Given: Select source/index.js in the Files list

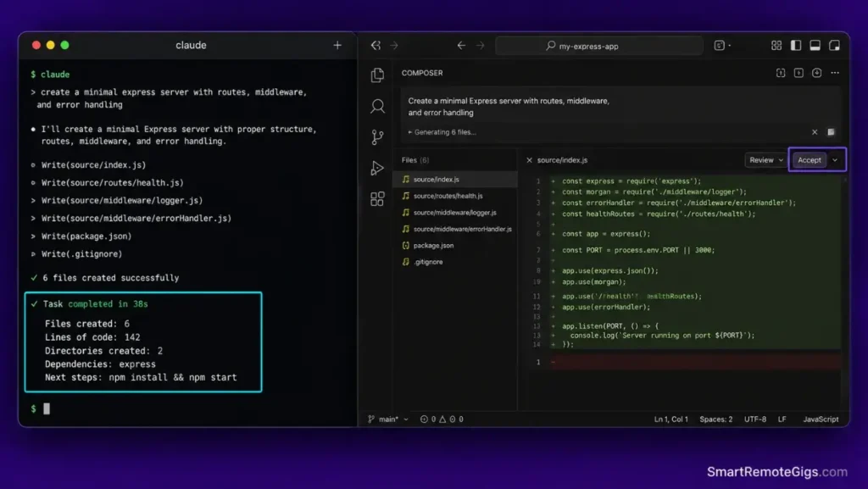Looking at the screenshot, I should pyautogui.click(x=455, y=179).
